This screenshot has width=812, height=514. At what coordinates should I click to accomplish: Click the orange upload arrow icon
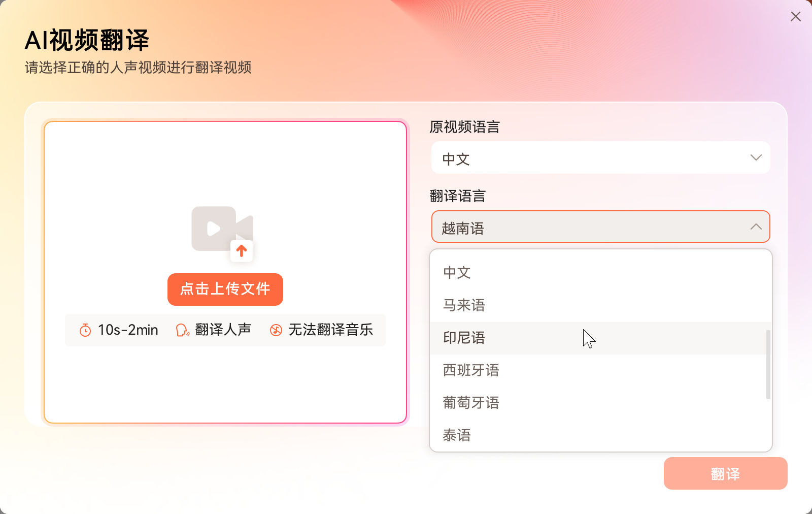242,250
